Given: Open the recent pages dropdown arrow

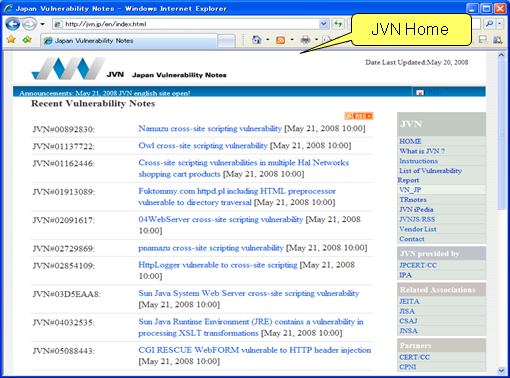Looking at the screenshot, I should 42,24.
